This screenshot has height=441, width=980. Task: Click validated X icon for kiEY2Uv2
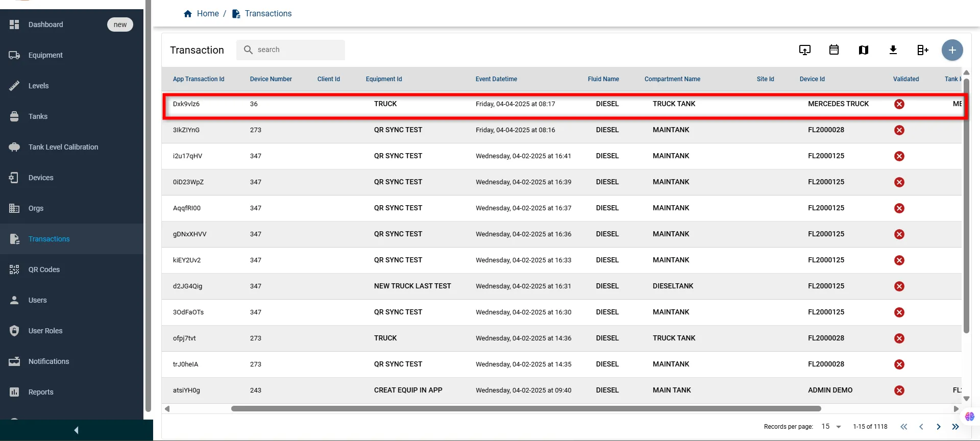[899, 260]
